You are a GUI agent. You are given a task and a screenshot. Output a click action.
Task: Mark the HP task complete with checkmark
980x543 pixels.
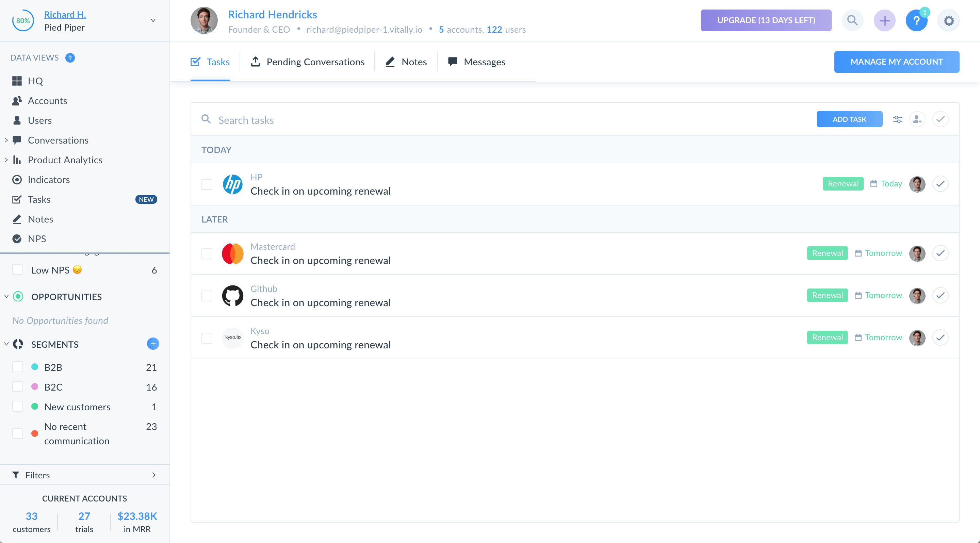tap(940, 184)
